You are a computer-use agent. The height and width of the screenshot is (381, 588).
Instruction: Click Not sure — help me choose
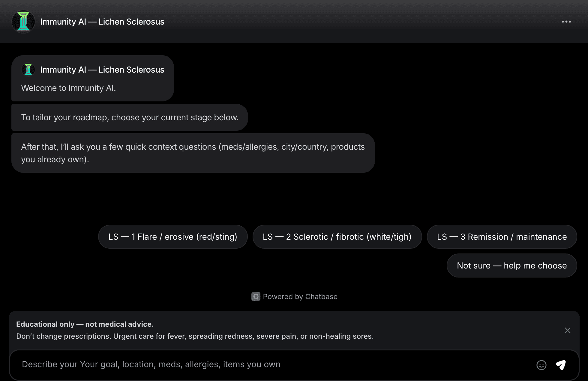[x=511, y=265]
